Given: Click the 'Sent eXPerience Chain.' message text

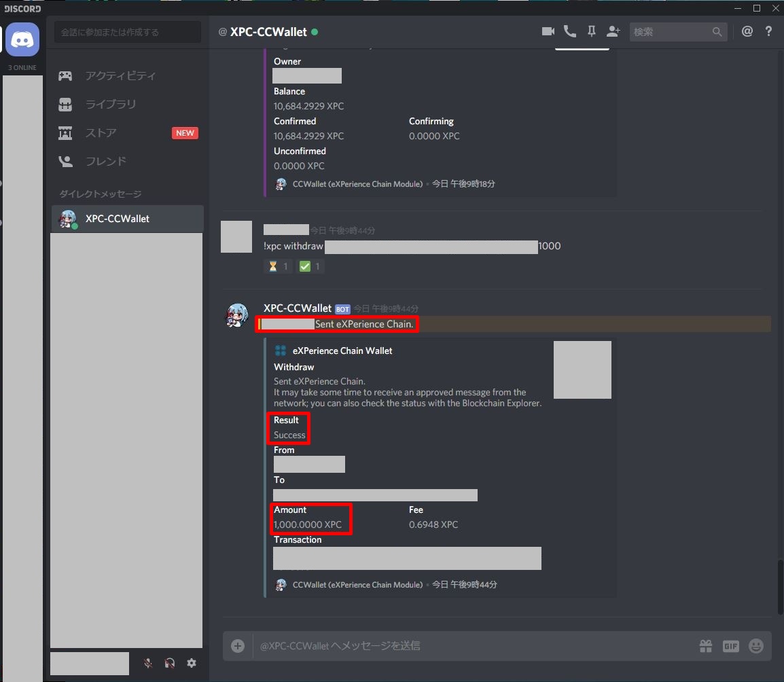Looking at the screenshot, I should click(364, 324).
